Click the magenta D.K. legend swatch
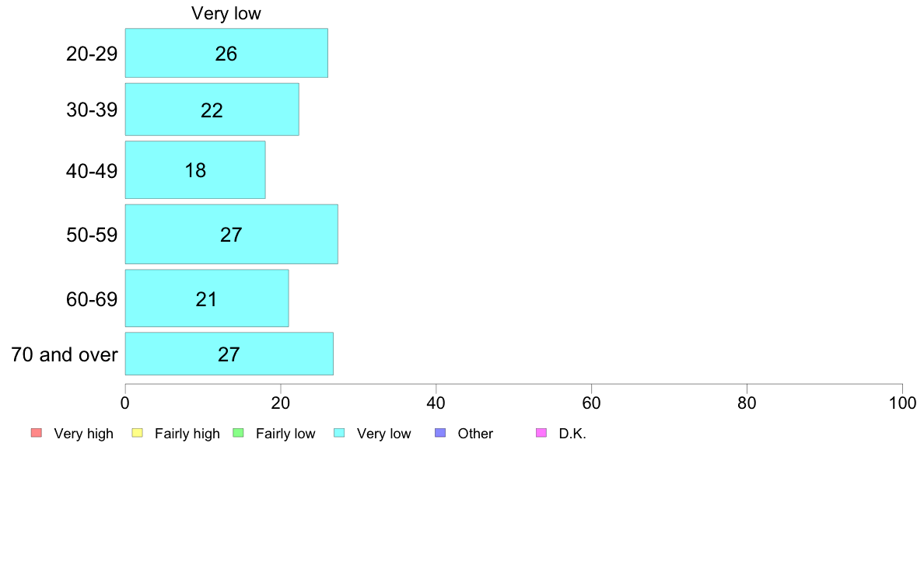 (x=541, y=433)
